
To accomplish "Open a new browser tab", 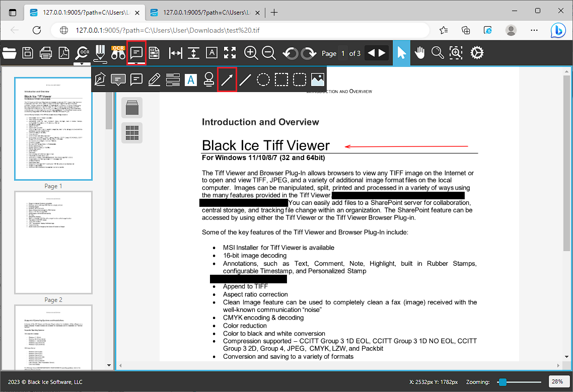I will point(274,12).
